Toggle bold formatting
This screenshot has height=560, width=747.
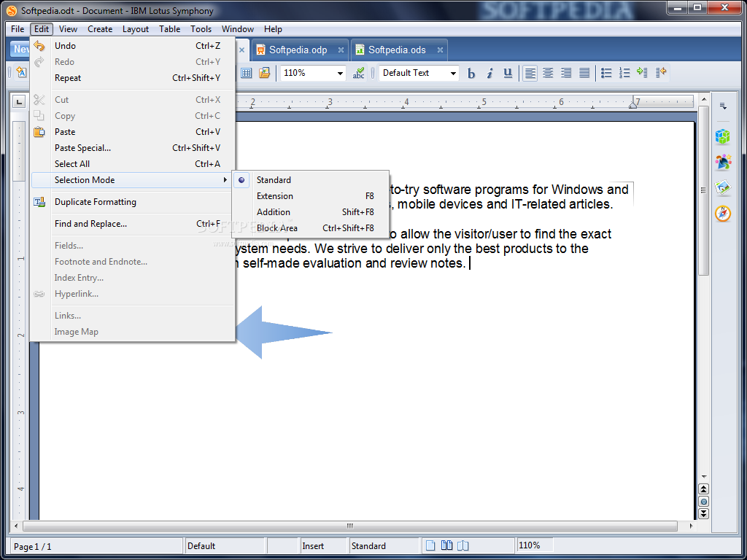(x=471, y=73)
